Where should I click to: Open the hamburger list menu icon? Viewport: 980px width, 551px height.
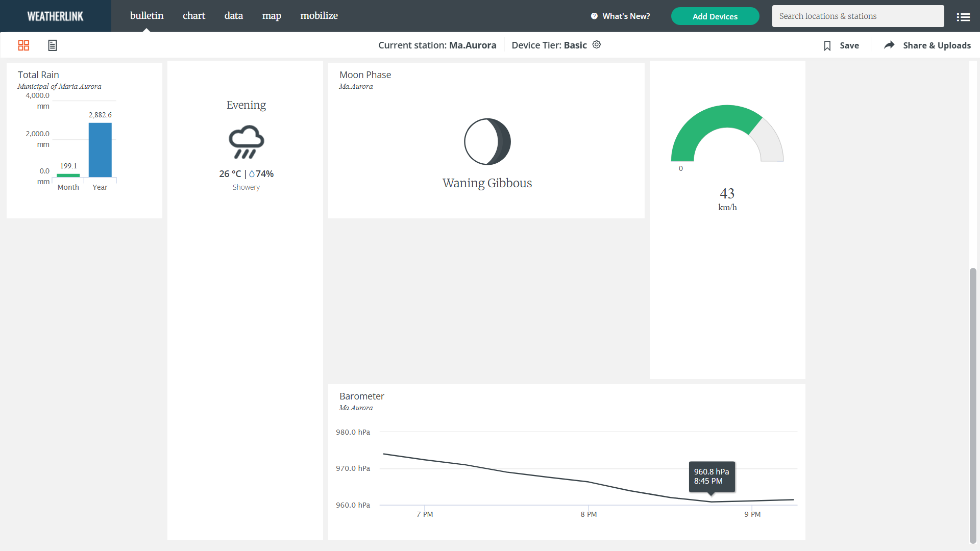point(963,17)
